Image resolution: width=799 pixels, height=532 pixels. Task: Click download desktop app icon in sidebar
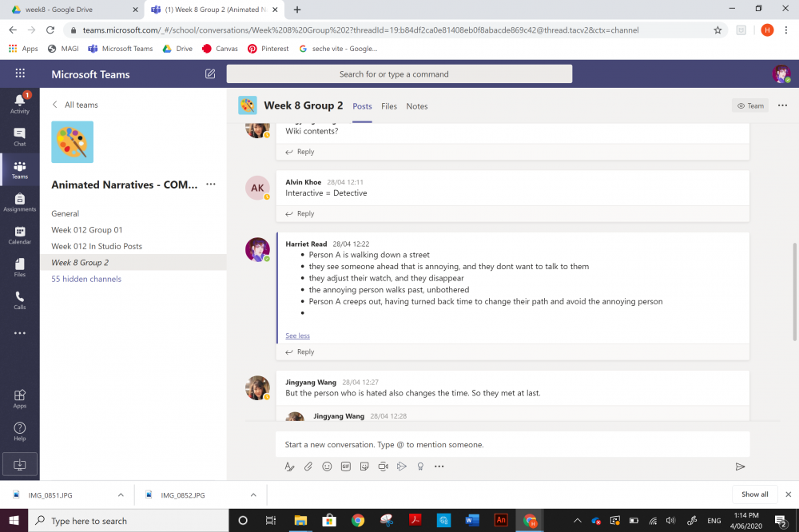(x=19, y=464)
